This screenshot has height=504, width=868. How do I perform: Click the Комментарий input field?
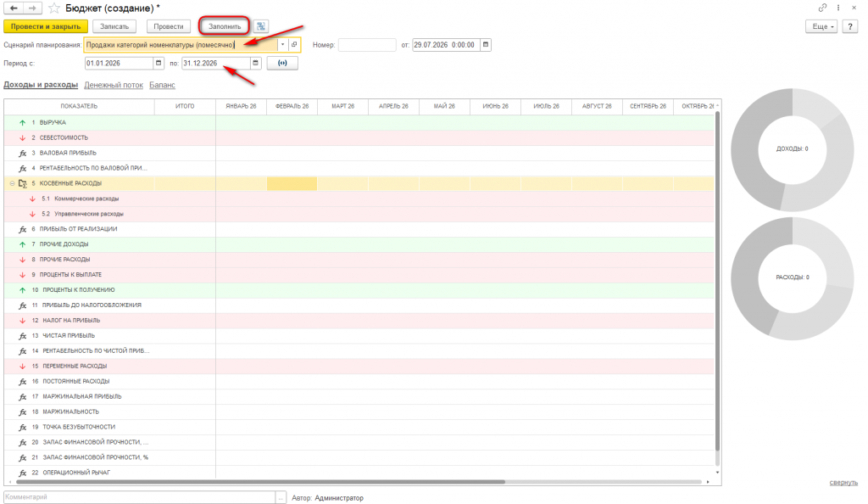[140, 497]
